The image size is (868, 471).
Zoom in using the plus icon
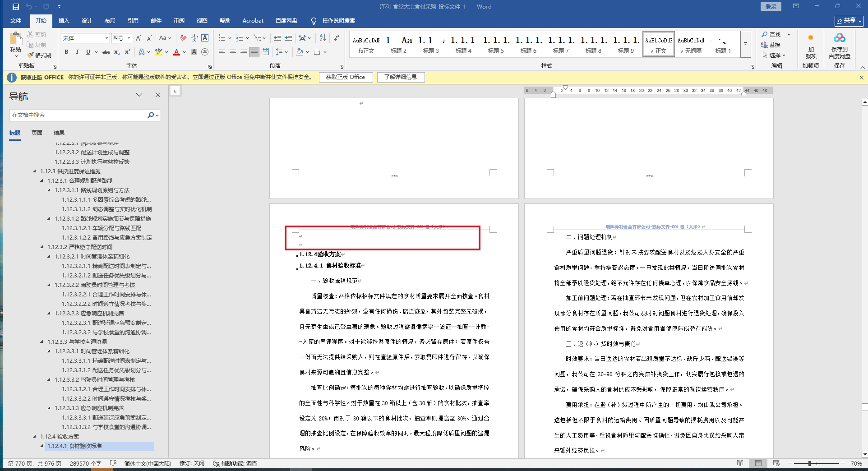pyautogui.click(x=843, y=463)
